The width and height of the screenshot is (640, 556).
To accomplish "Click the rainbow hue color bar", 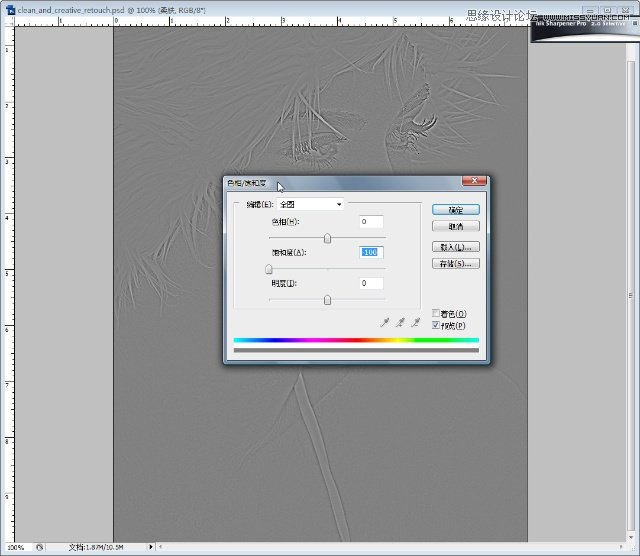I will pyautogui.click(x=356, y=340).
